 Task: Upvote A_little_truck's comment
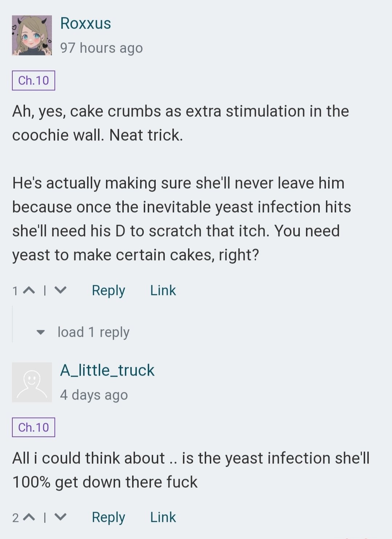(29, 517)
